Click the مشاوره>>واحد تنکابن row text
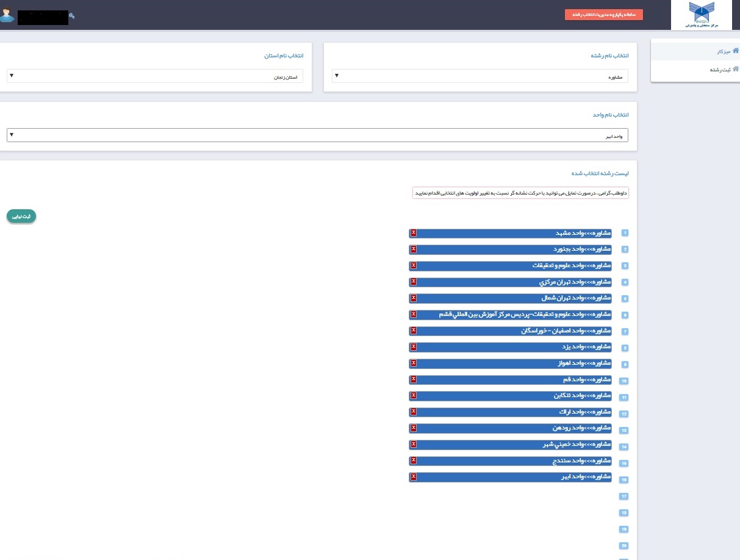740x560 pixels. [x=582, y=396]
